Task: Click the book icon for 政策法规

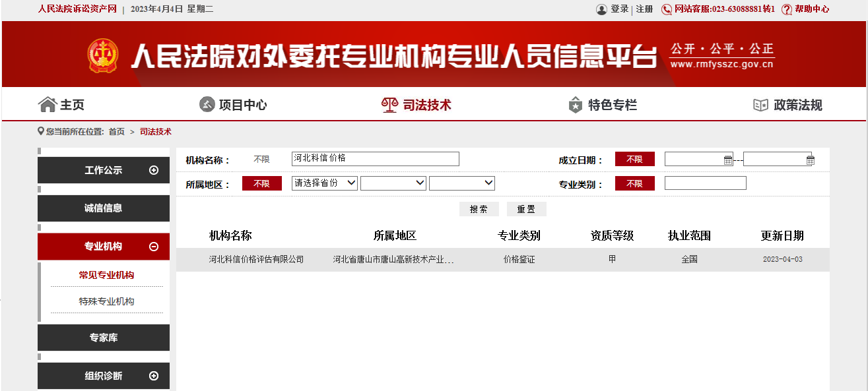Action: pyautogui.click(x=761, y=105)
